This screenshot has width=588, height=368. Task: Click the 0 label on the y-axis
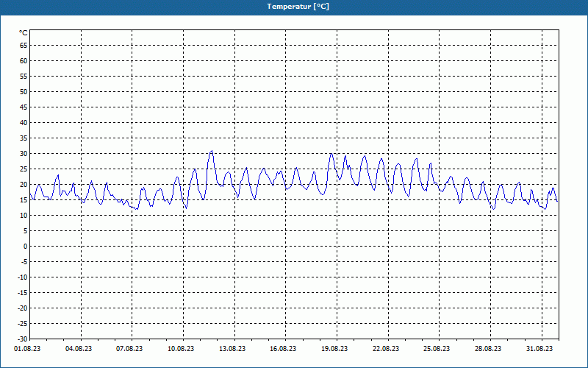25,247
